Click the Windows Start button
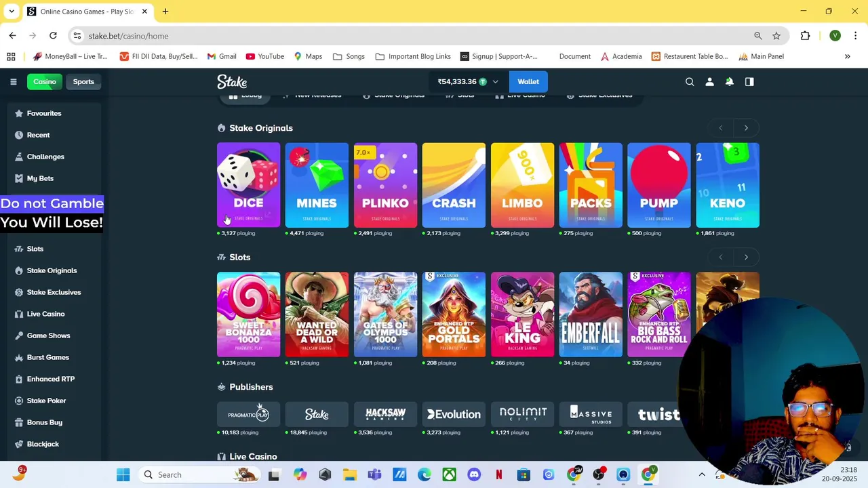 (123, 474)
